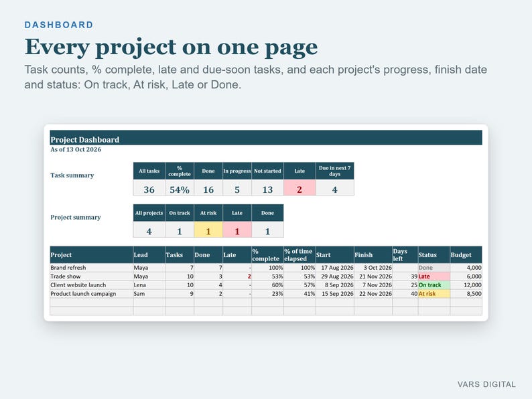Click the VARS DIGITAL brand text

pyautogui.click(x=486, y=384)
